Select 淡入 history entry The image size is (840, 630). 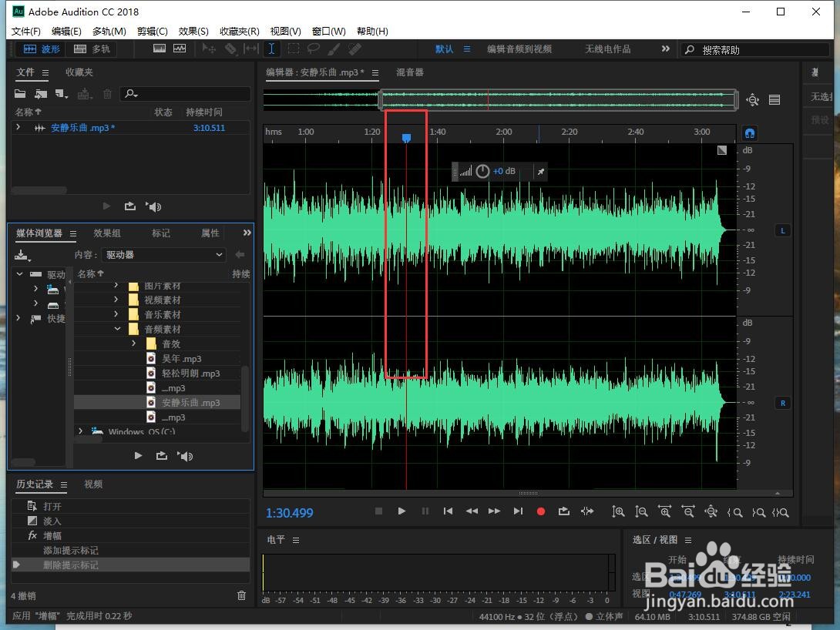coord(131,521)
